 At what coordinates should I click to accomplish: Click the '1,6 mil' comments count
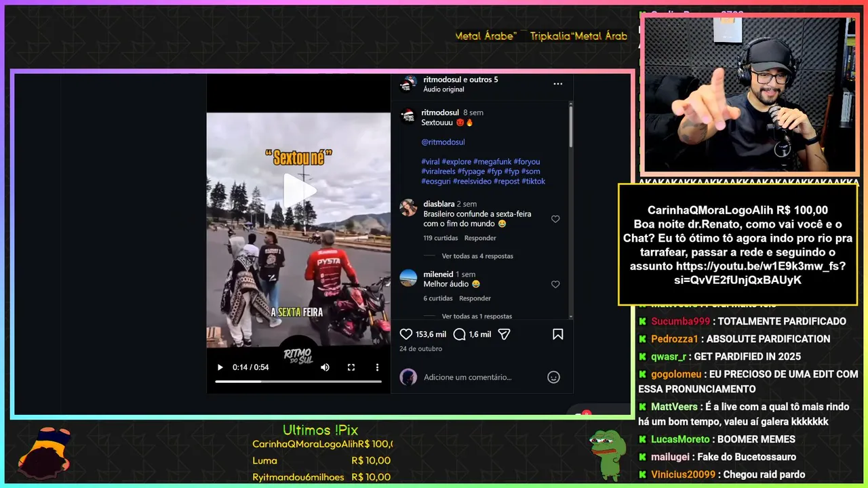(480, 335)
